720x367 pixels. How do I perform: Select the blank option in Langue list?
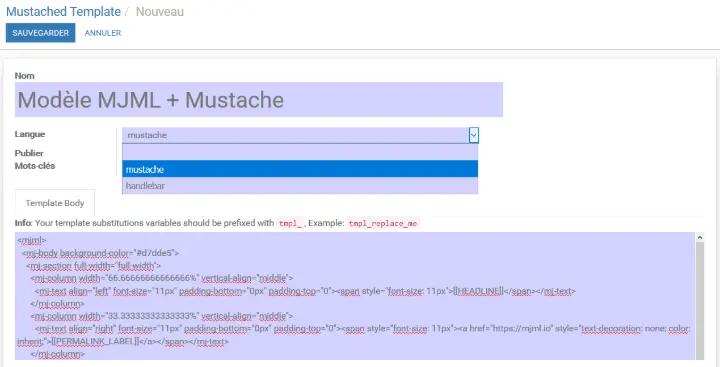[x=300, y=152]
